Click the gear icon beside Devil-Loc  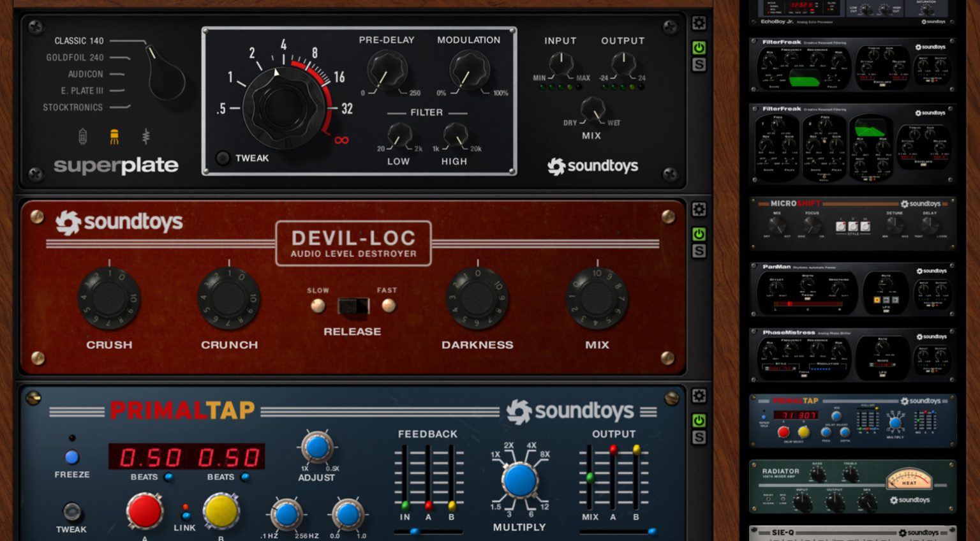tap(699, 210)
